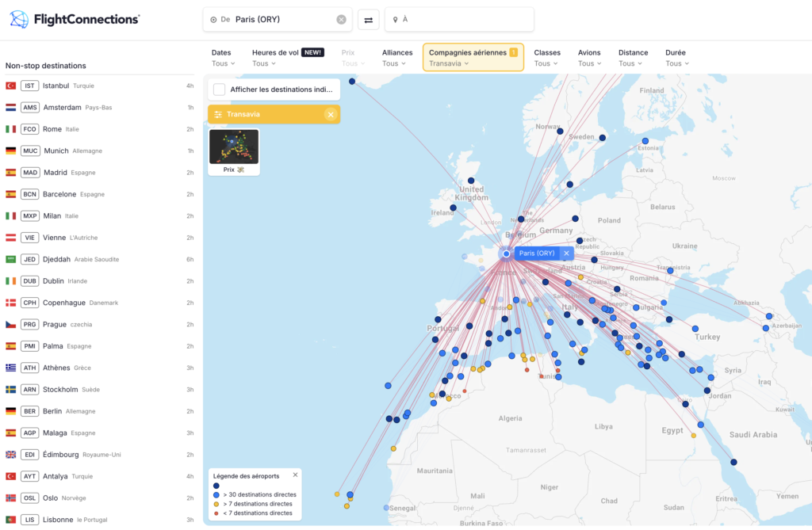Select Milan MXP destination row

click(x=99, y=215)
